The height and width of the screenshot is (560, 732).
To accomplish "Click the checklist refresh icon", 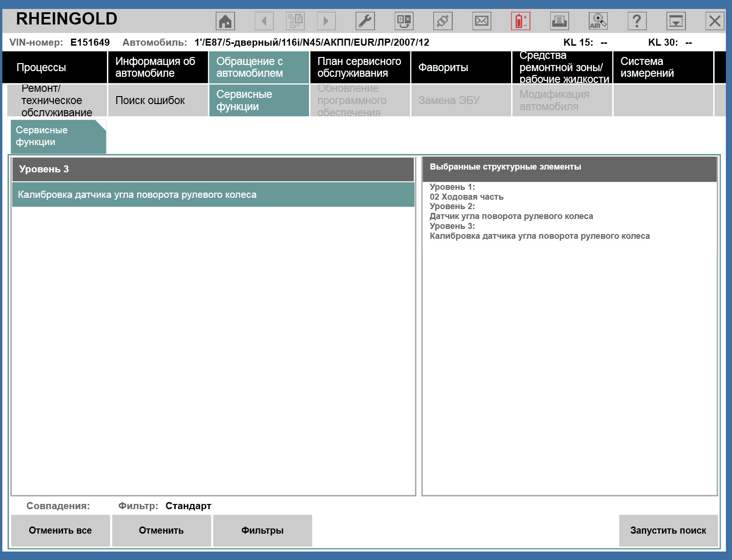I will click(404, 21).
